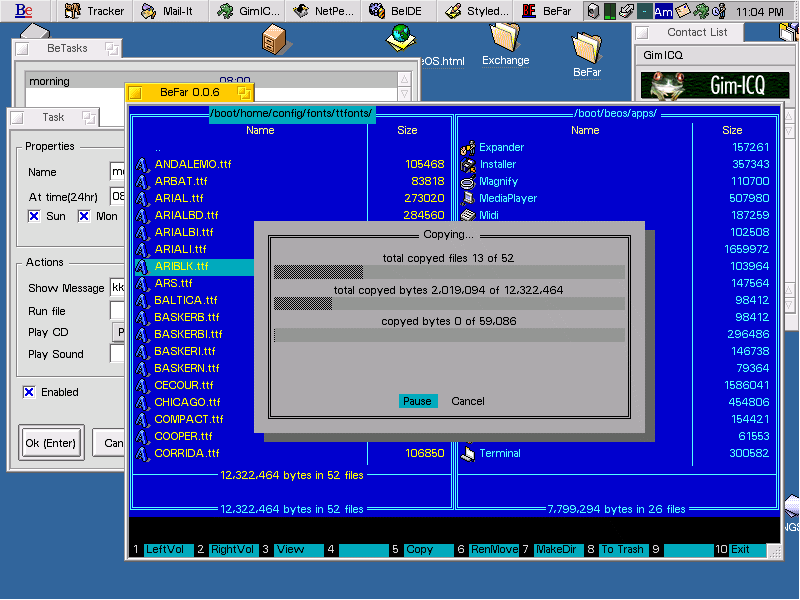Click the total copied bytes progress bar
This screenshot has width=800, height=600.
[449, 304]
